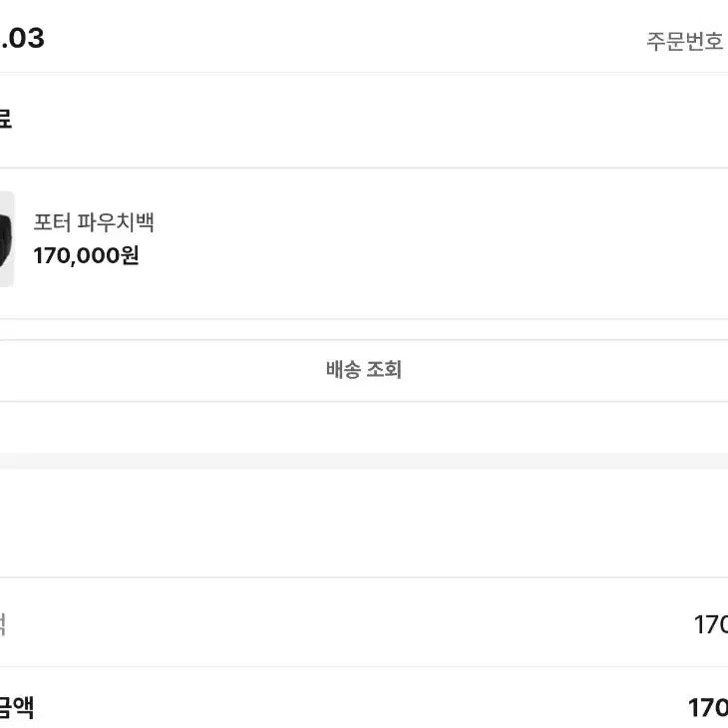Click the blank strip directly beneath 배송 조회 button

pos(363,426)
